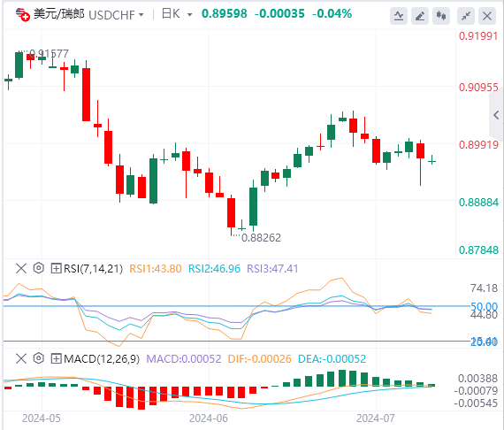Toggle the RSI panel plus-box expand icon
Screen dimensions: 504x430
click(56, 268)
